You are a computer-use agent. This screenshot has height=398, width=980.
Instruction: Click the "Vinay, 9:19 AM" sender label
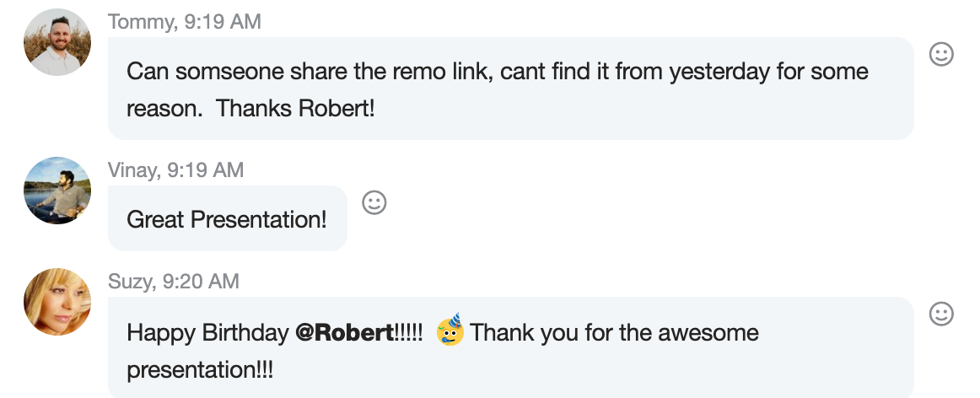(175, 170)
